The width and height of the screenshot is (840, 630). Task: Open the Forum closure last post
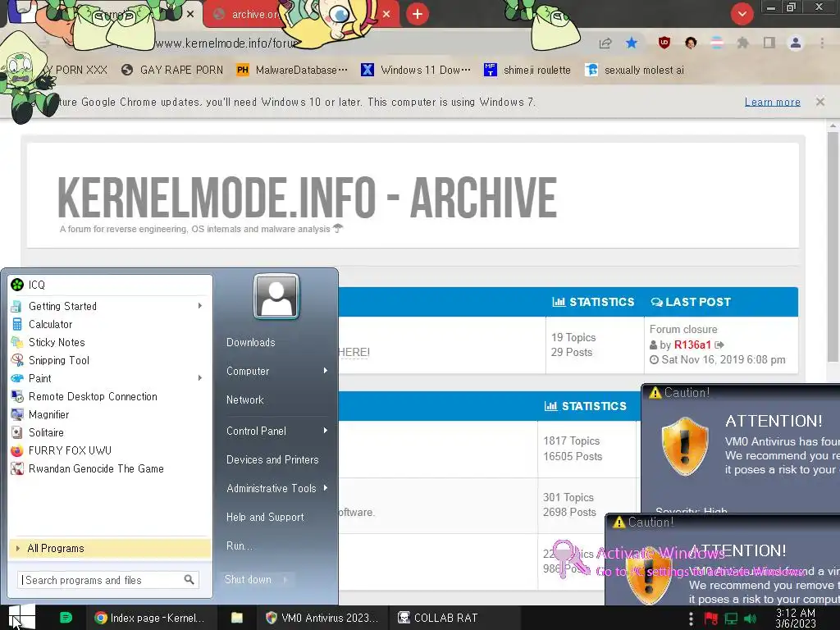pyautogui.click(x=683, y=329)
